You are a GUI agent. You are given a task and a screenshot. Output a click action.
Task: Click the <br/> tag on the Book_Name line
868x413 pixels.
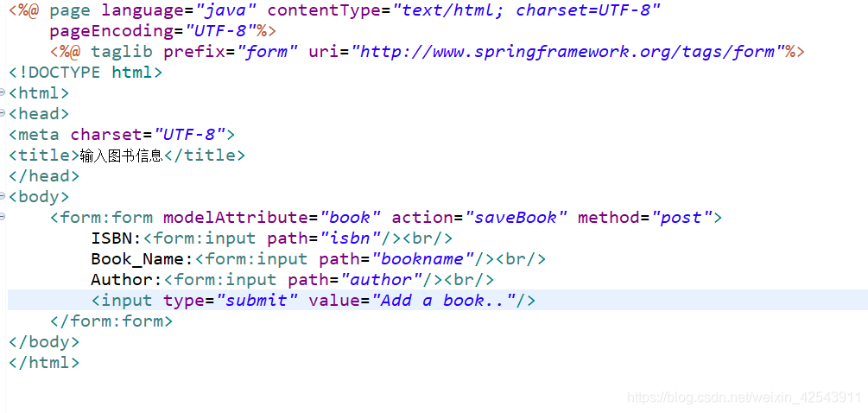pyautogui.click(x=521, y=259)
